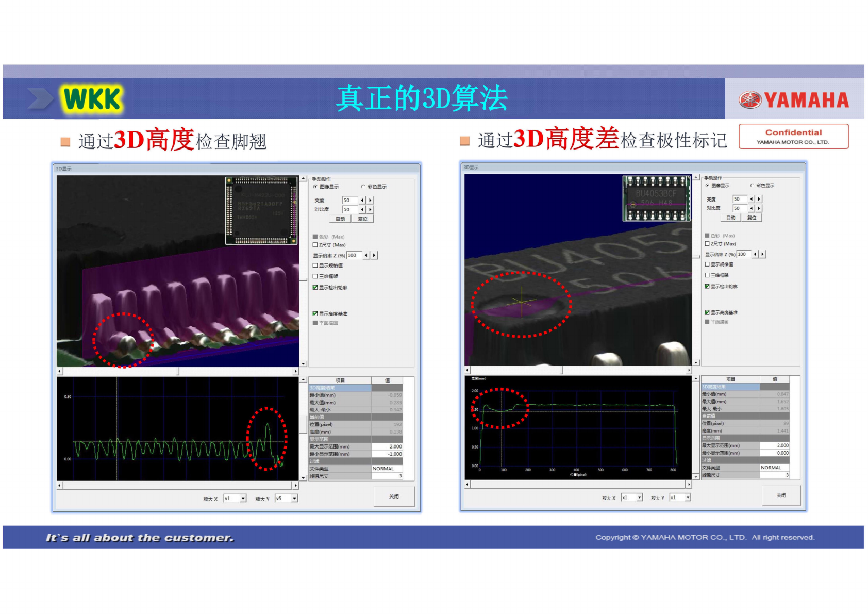Viewport: 868px width, 614px height.
Task: Click results table scroll-up arrow, right window
Action: 696,379
